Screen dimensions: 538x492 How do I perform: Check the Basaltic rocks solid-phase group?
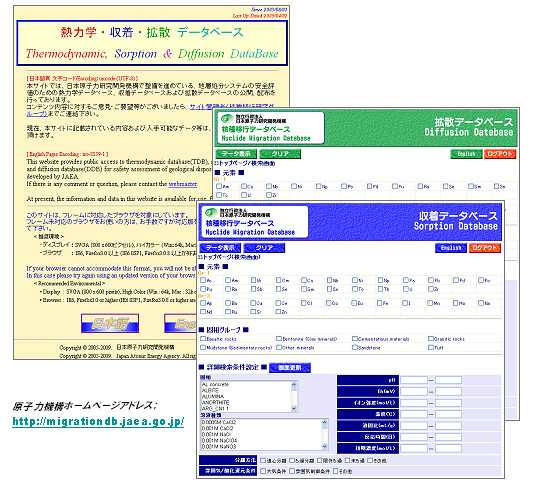click(x=203, y=339)
